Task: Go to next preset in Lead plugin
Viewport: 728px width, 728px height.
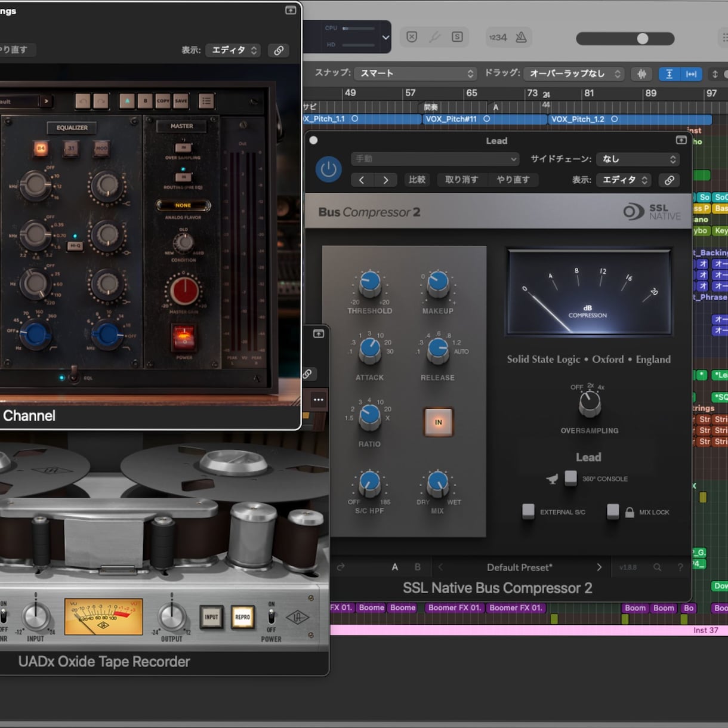Action: click(x=385, y=180)
